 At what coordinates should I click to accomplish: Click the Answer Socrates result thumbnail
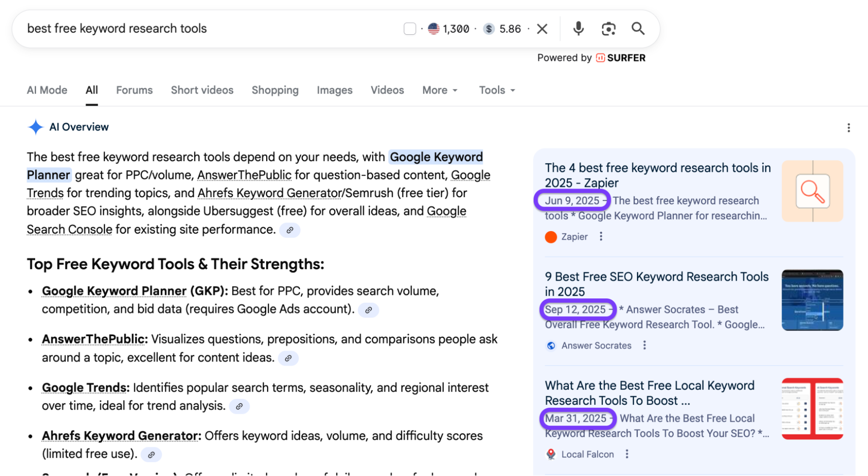tap(812, 300)
